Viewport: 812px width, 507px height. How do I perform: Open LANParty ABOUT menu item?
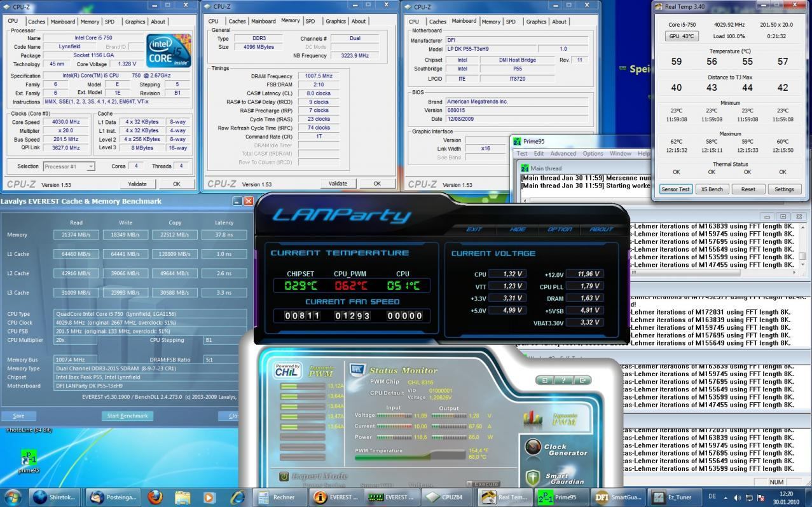click(x=601, y=229)
